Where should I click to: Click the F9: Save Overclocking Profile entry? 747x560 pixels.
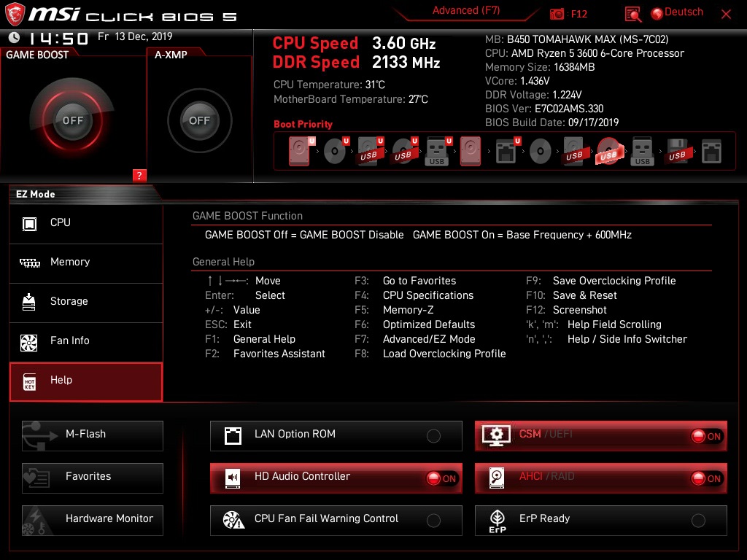pos(601,281)
